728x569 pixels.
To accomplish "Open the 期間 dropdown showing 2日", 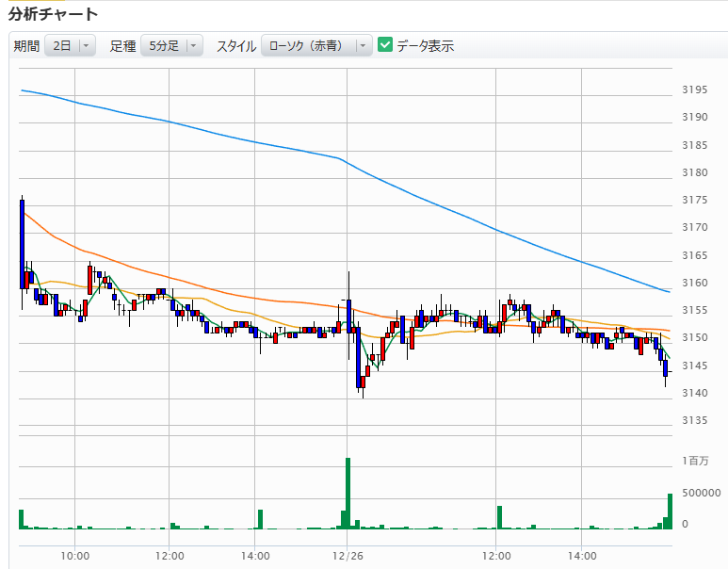I will pos(70,45).
